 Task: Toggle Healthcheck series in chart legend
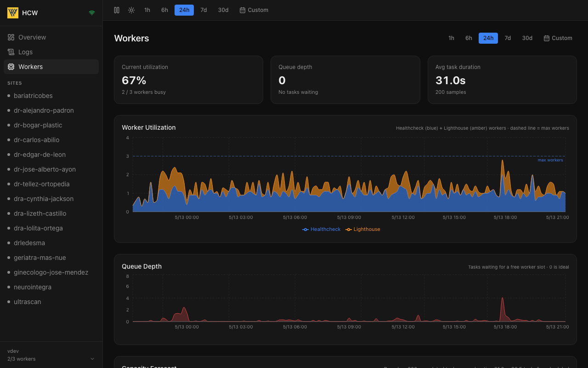point(322,229)
